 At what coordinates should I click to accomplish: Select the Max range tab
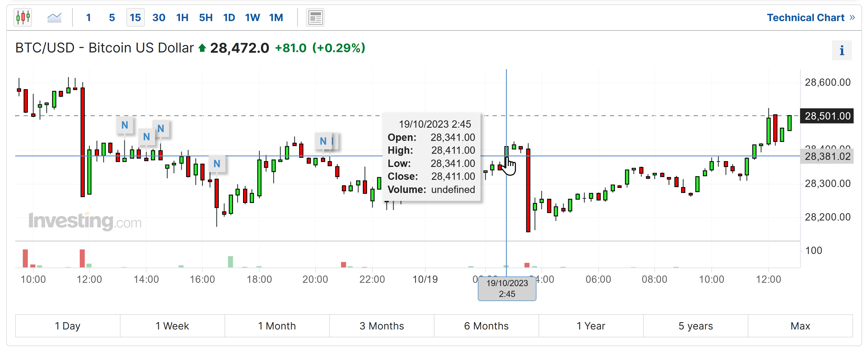800,326
